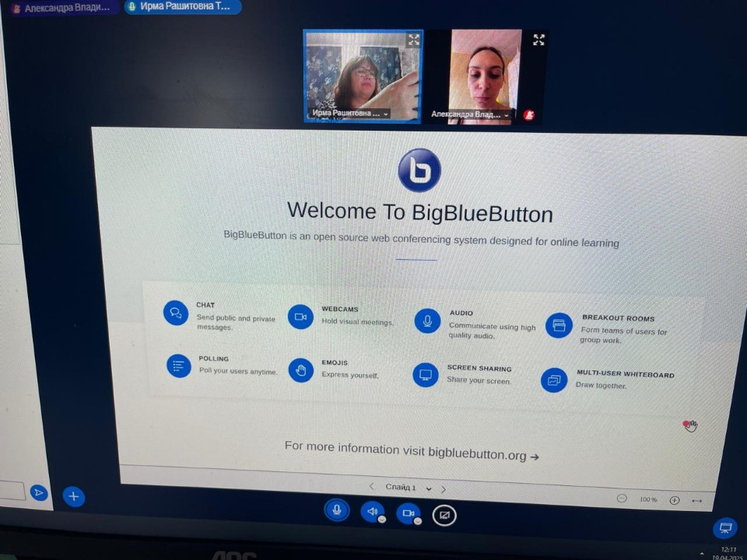This screenshot has height=560, width=747.
Task: Click the fit to width icon
Action: (696, 501)
